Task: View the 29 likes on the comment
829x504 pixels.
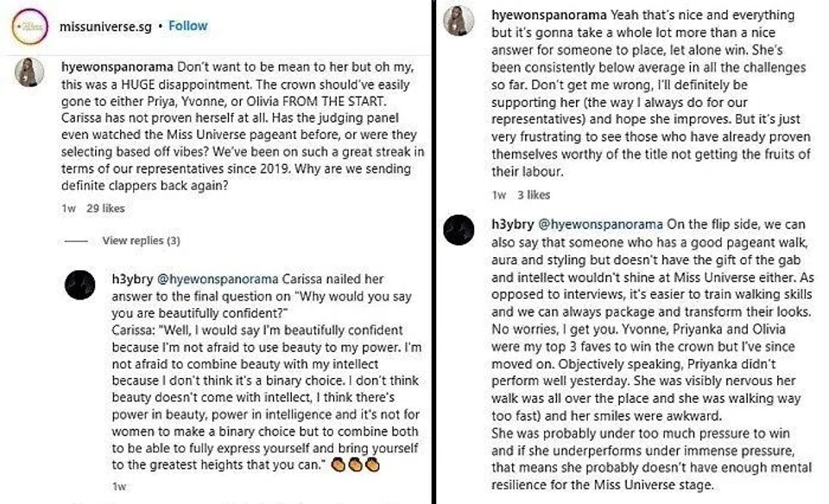Action: [x=106, y=208]
